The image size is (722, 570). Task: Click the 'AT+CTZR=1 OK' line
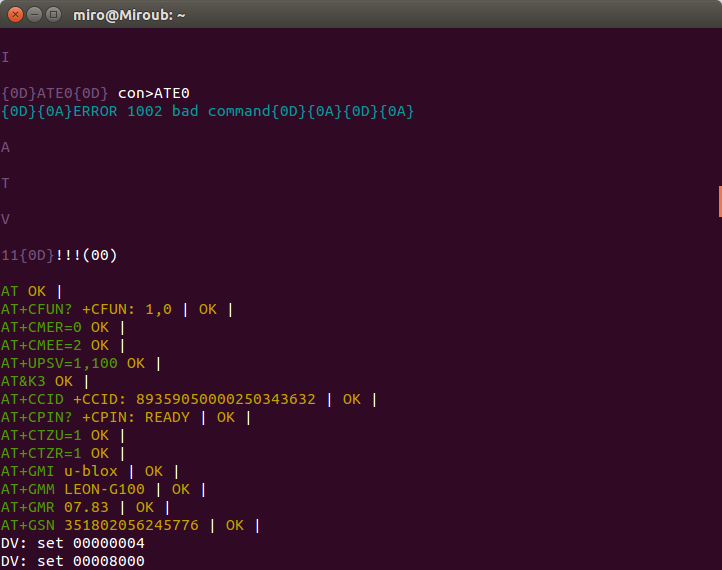coord(63,453)
